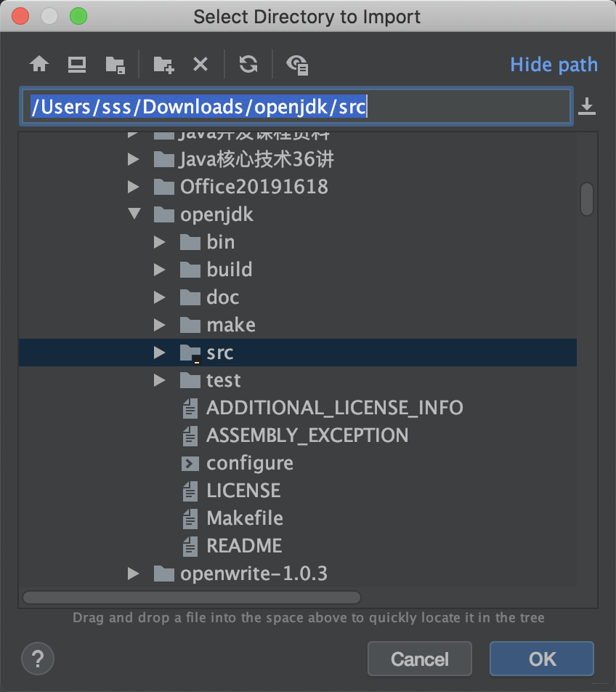The image size is (616, 692).
Task: Close the dialog with the red button
Action: 20,16
